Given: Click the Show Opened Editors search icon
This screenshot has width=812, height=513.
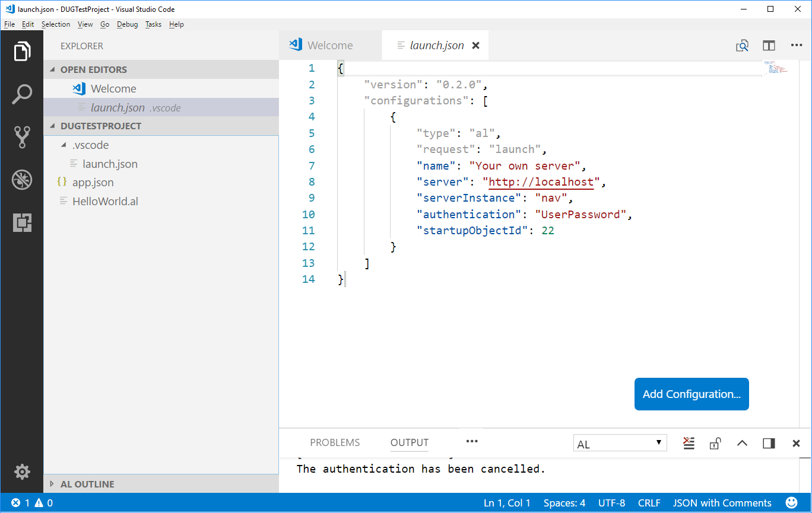Looking at the screenshot, I should (742, 46).
